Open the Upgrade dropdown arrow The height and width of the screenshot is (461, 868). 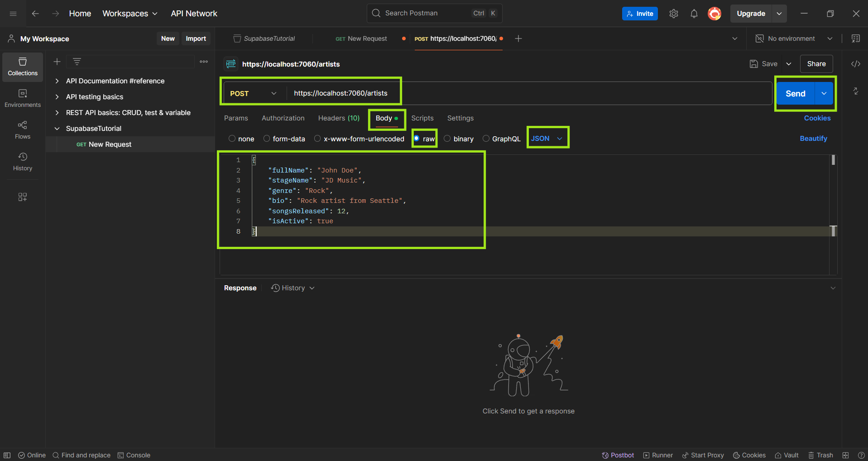tap(779, 14)
